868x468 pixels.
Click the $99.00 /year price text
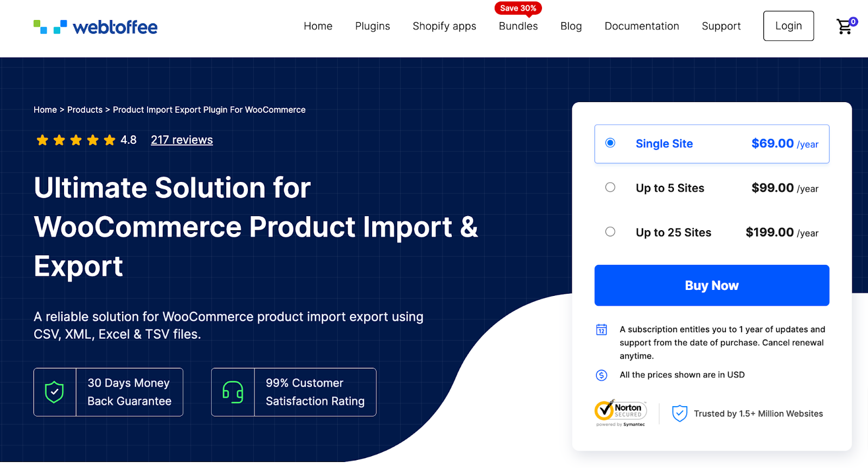(785, 188)
